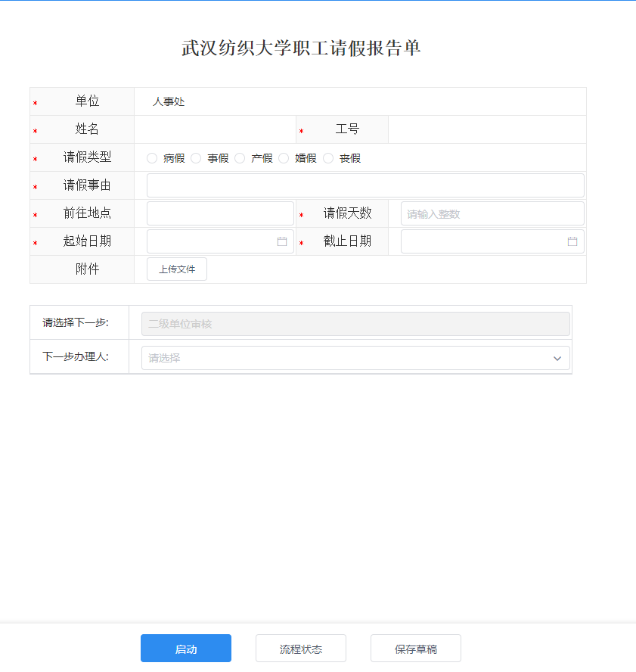The image size is (636, 672).
Task: Click the disabled 二级单位审核 next-step field
Action: point(355,324)
